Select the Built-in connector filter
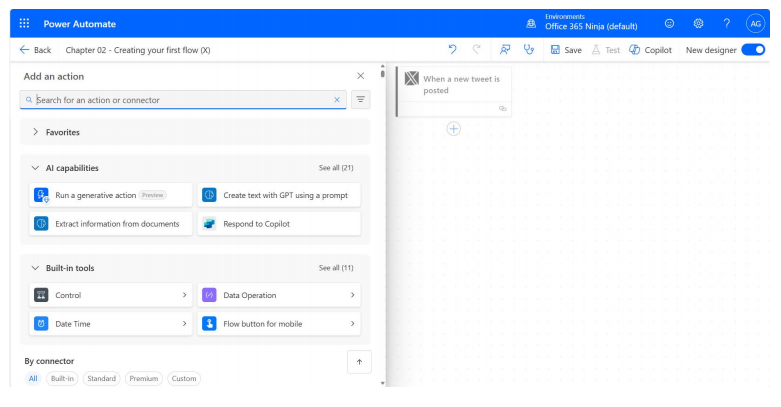 tap(62, 379)
